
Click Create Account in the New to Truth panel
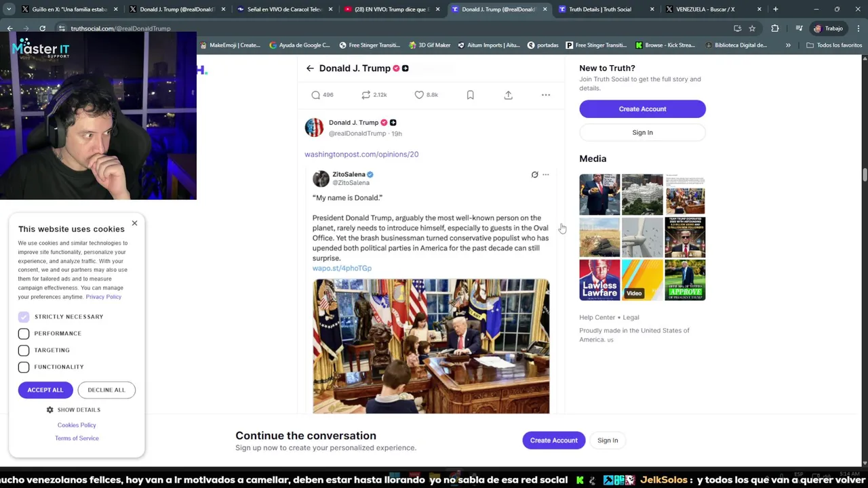point(642,109)
